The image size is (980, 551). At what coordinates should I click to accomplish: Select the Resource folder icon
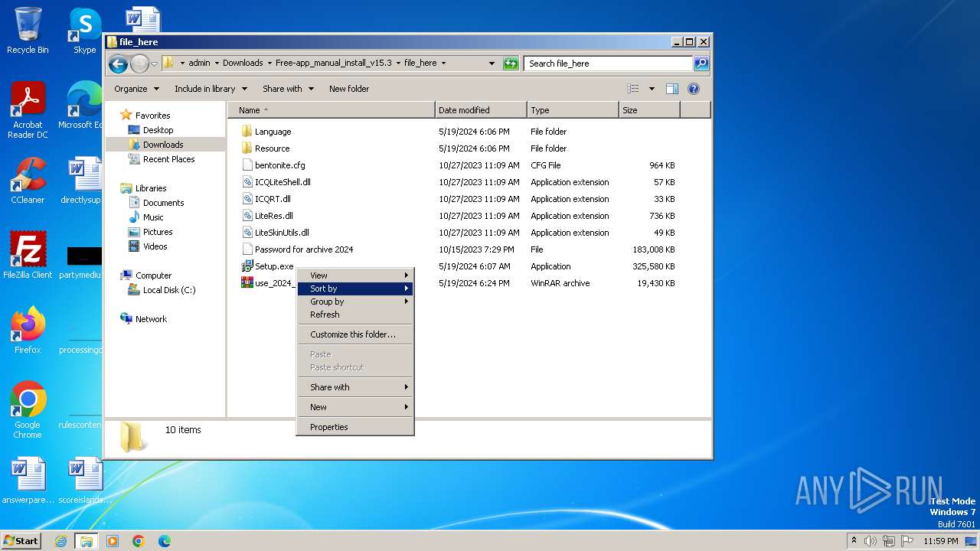point(247,148)
